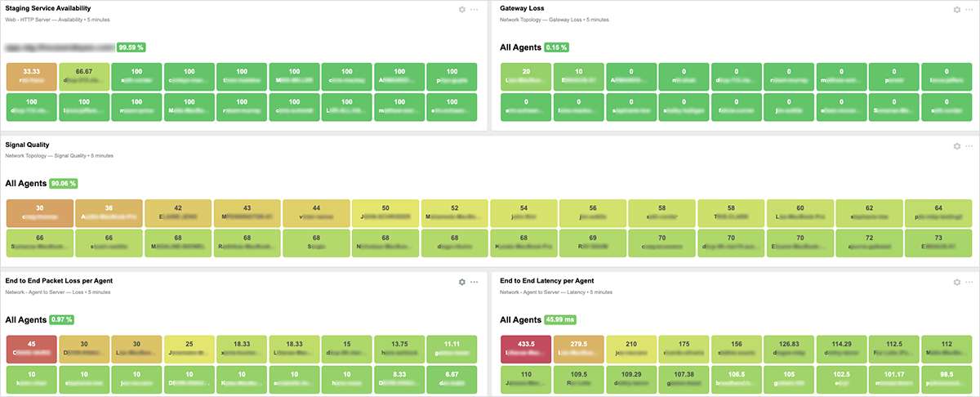
Task: Open settings gear for Staging Service Availability widget
Action: click(x=462, y=10)
